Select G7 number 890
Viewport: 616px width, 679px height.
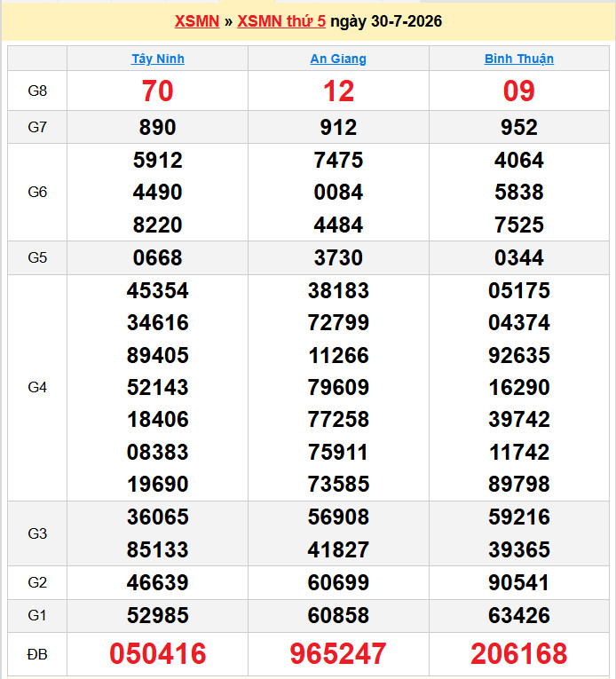(158, 127)
